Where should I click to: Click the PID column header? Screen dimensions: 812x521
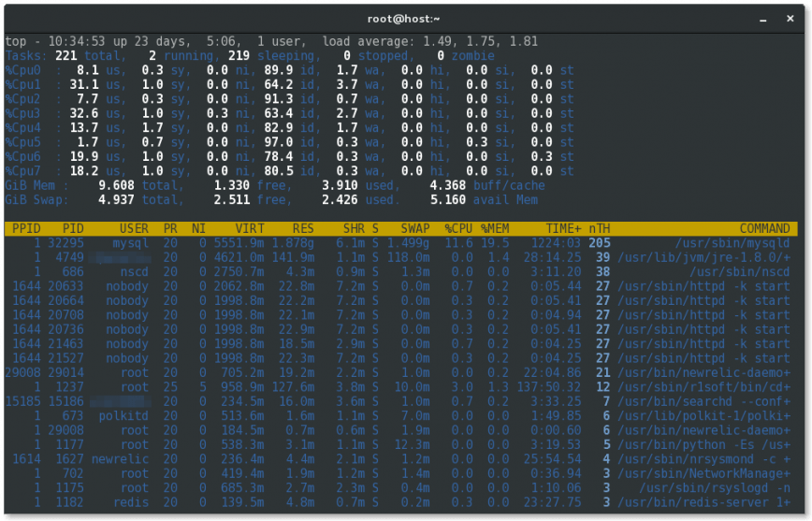pyautogui.click(x=73, y=229)
